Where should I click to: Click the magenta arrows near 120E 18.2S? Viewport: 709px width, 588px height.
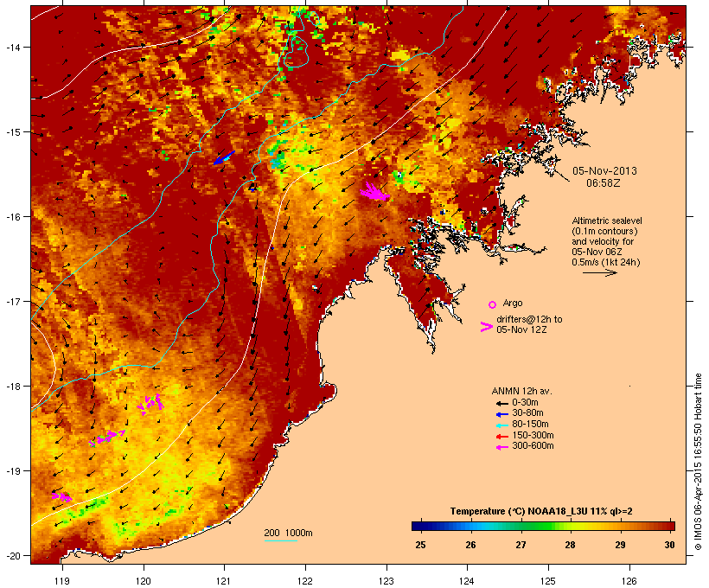(150, 404)
